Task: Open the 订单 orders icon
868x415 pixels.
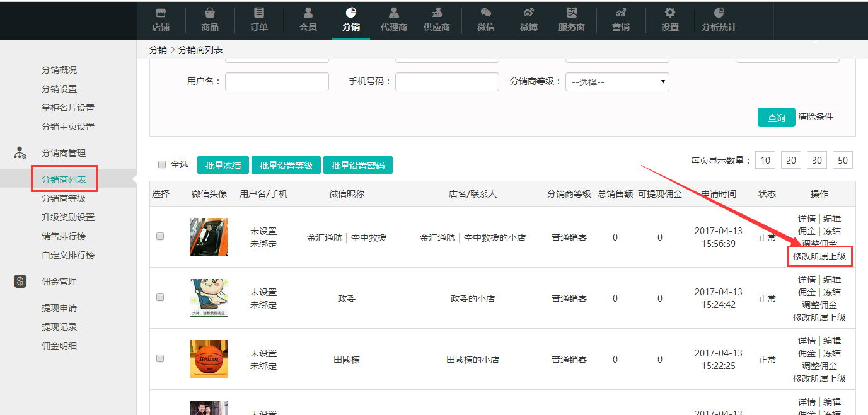Action: [259, 13]
